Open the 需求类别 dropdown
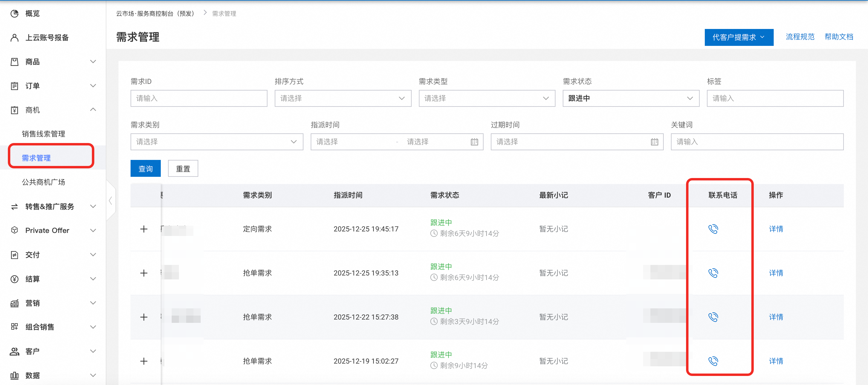 216,142
